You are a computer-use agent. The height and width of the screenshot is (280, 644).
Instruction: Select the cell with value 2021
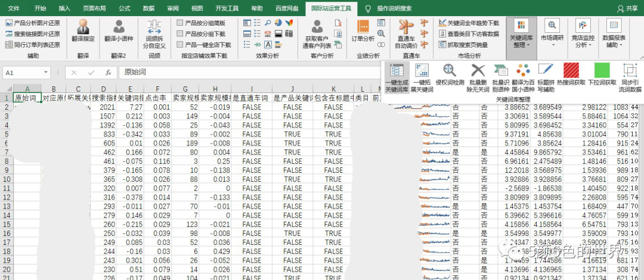click(x=103, y=107)
